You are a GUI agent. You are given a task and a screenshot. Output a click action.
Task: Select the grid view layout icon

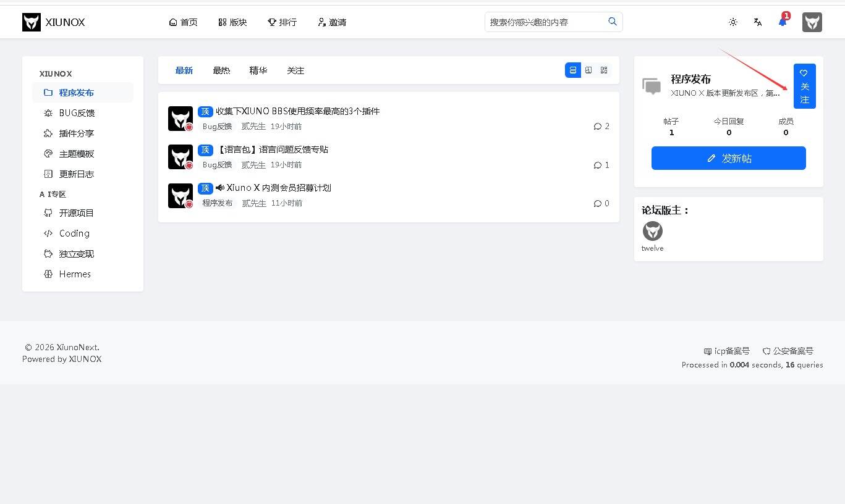point(604,70)
